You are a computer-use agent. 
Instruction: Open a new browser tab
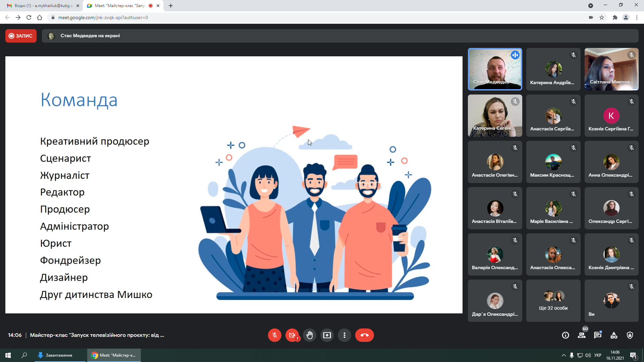coord(171,6)
